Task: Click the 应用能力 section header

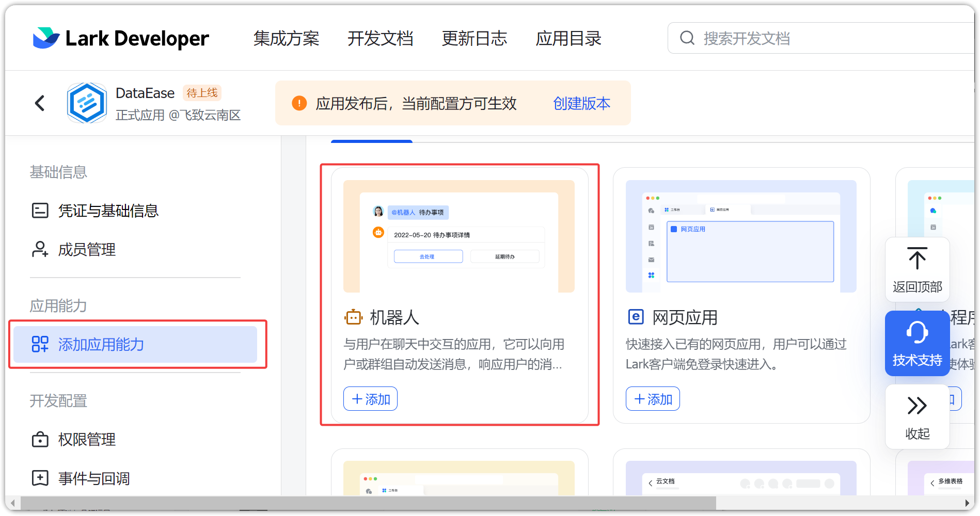Action: 58,305
